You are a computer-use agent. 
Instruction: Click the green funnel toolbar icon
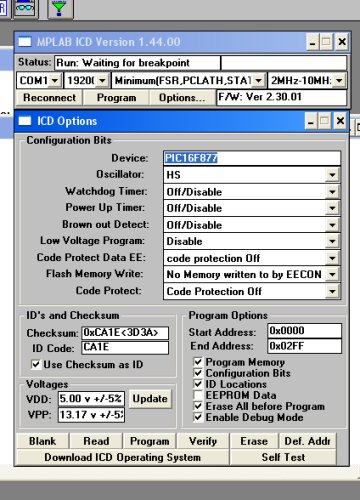pos(59,8)
